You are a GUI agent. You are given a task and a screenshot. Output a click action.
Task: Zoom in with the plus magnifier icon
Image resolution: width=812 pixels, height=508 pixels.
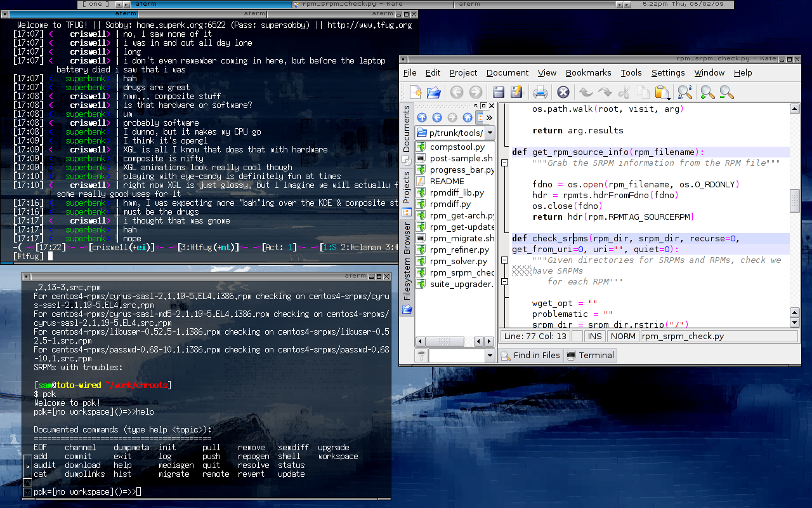click(707, 92)
